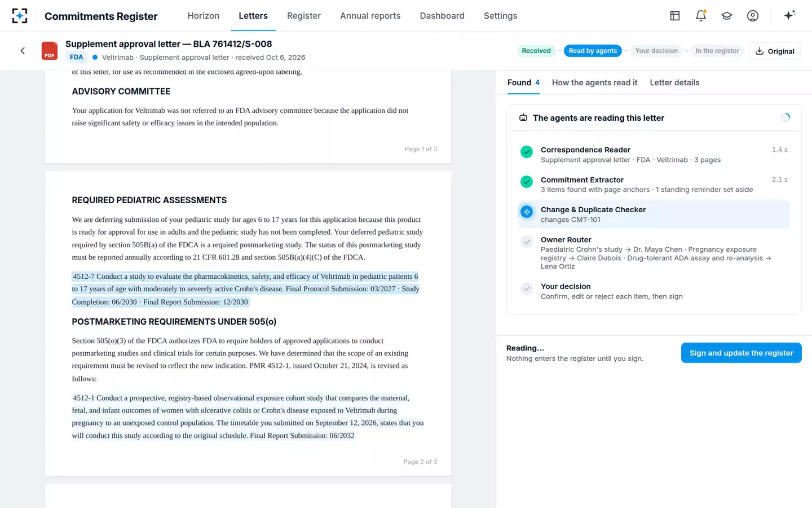The height and width of the screenshot is (508, 812).
Task: Select the Change & Duplicate Checker step
Action: click(654, 214)
